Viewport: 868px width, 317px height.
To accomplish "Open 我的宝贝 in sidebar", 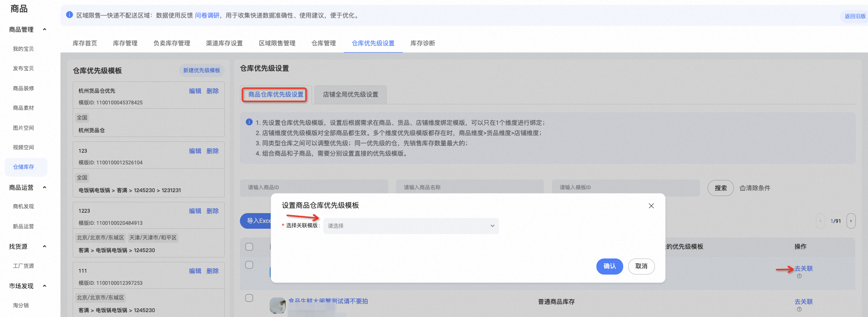I will tap(23, 49).
